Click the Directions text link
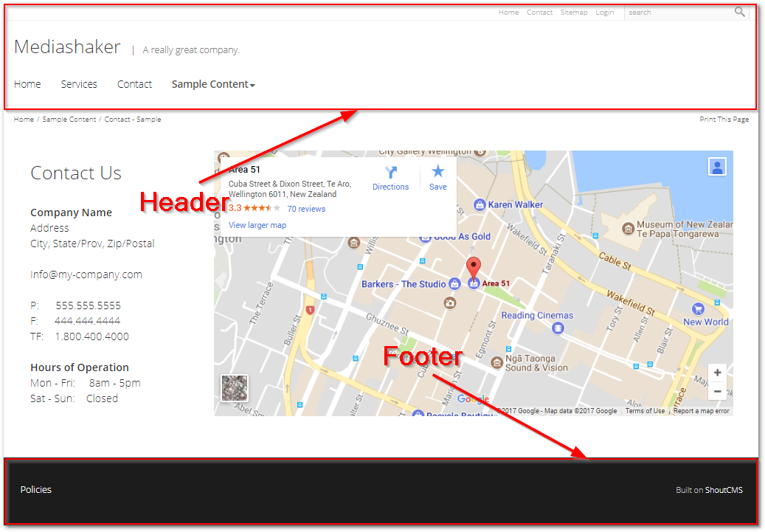 [x=391, y=187]
